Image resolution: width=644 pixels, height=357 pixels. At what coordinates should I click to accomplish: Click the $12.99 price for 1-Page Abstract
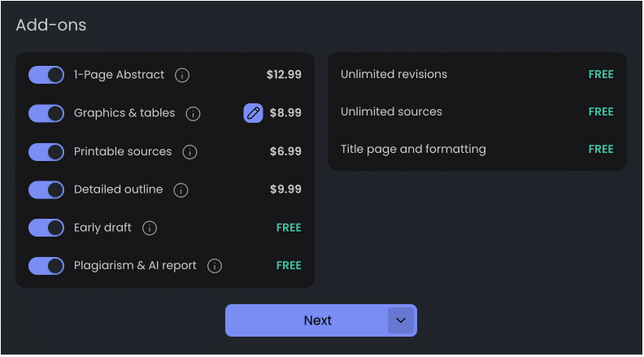[284, 75]
